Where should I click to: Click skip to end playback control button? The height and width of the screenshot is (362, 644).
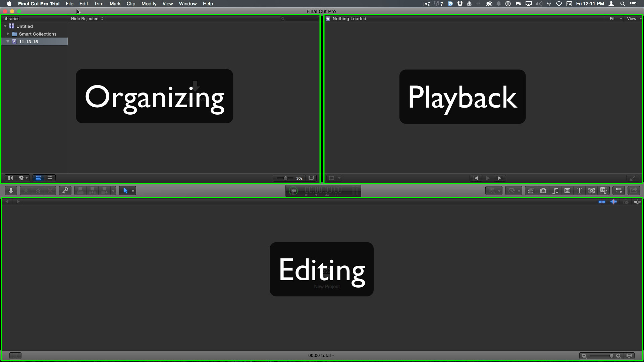click(499, 178)
